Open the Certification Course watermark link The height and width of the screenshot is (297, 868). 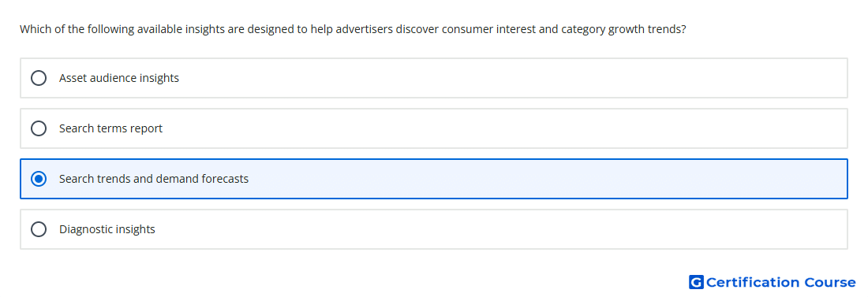[x=773, y=282]
